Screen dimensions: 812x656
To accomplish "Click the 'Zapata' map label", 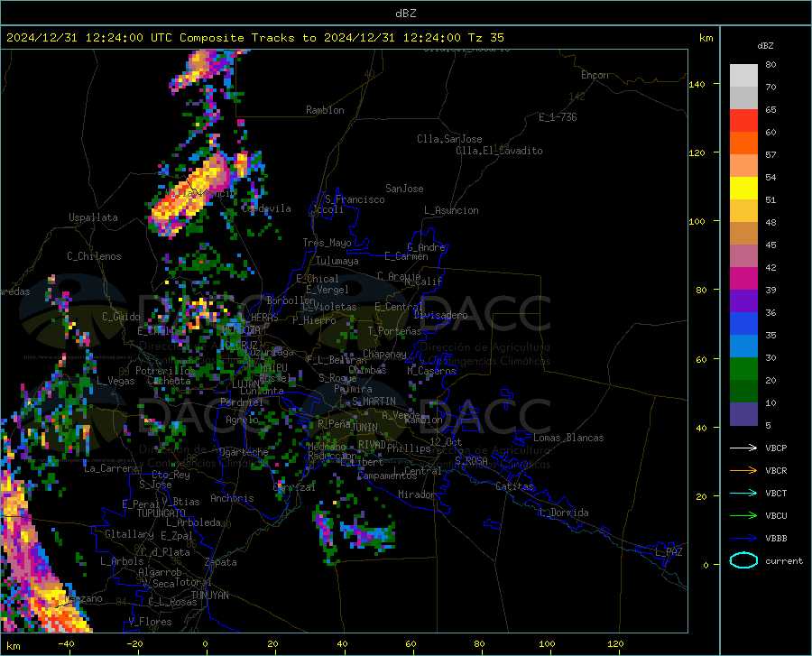I will [x=221, y=562].
